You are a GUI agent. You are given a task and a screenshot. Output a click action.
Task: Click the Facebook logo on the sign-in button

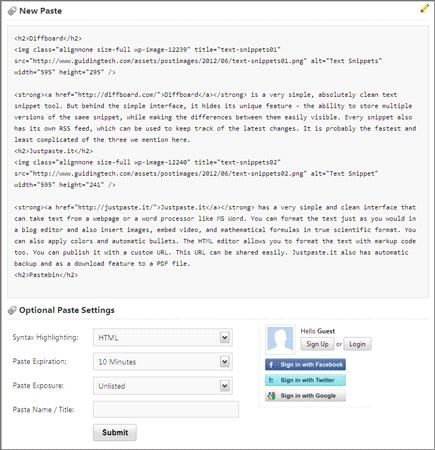click(x=271, y=365)
